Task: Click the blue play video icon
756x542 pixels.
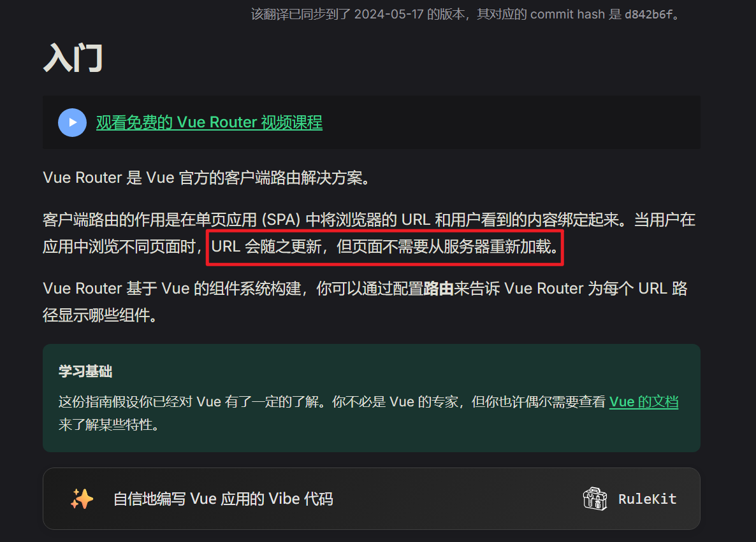Action: click(x=72, y=122)
